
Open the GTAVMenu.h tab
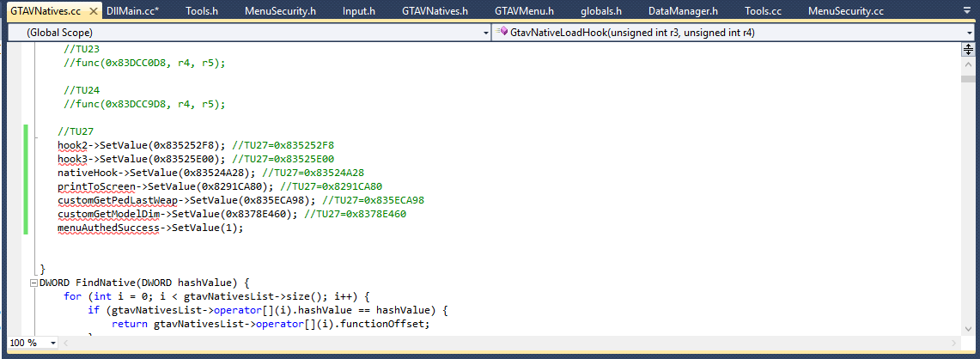tap(524, 11)
